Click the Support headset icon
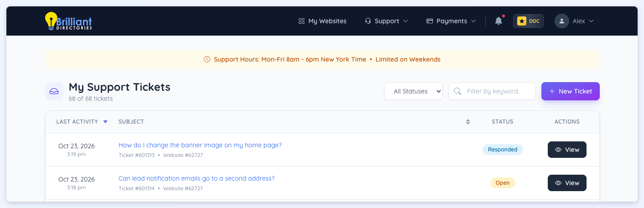 pyautogui.click(x=368, y=21)
